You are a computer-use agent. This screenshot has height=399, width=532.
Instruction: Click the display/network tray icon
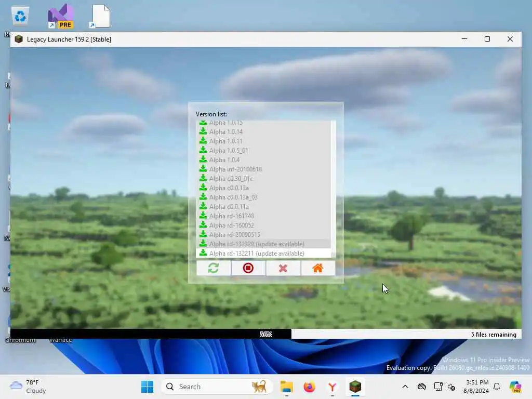[x=438, y=387]
